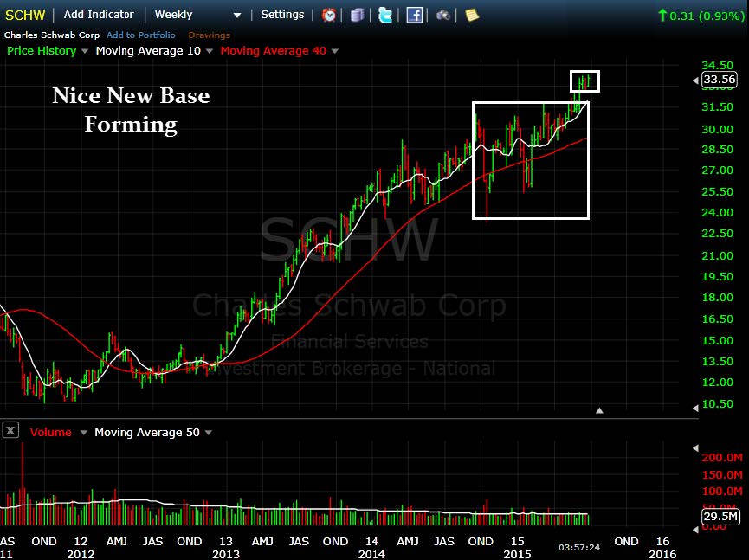The height and width of the screenshot is (560, 749).
Task: Open chart Settings
Action: 282,15
